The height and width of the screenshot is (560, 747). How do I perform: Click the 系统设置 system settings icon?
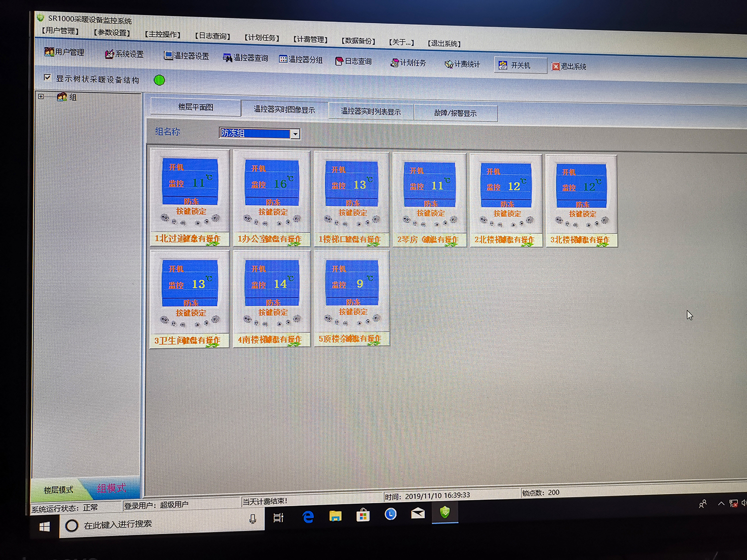110,54
